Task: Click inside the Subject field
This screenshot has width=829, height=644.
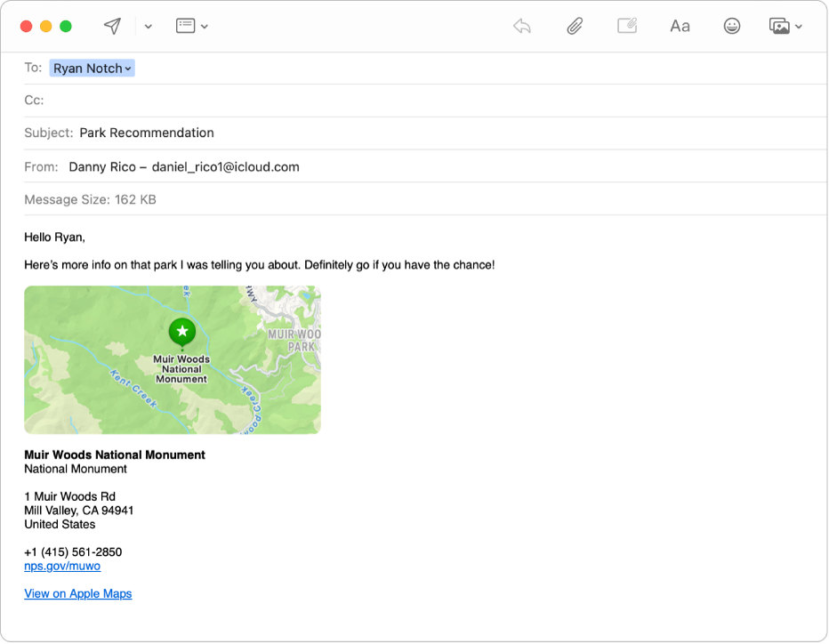Action: pos(267,133)
